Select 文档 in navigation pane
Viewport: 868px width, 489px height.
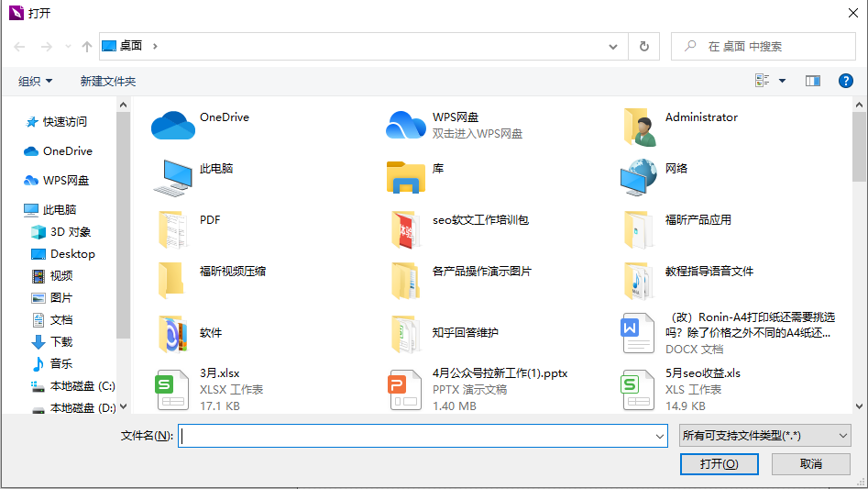point(52,320)
